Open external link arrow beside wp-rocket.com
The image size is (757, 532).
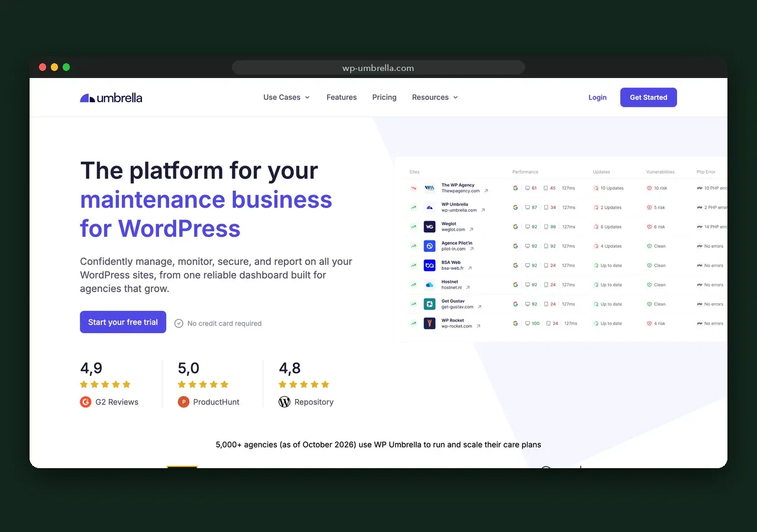(478, 326)
